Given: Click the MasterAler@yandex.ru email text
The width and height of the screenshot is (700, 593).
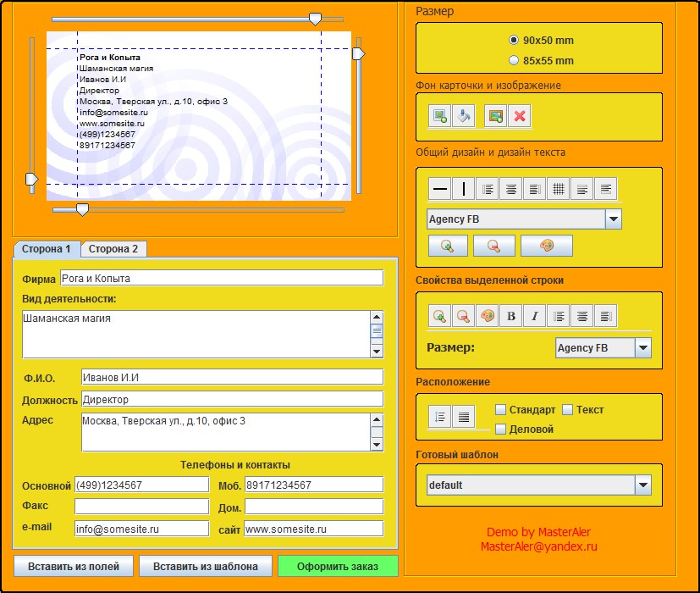Looking at the screenshot, I should click(539, 546).
